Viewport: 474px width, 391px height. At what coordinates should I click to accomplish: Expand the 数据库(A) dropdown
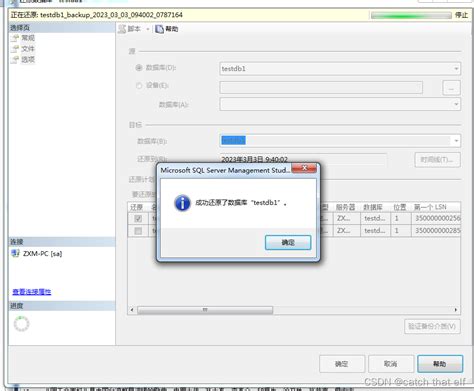tap(456, 104)
